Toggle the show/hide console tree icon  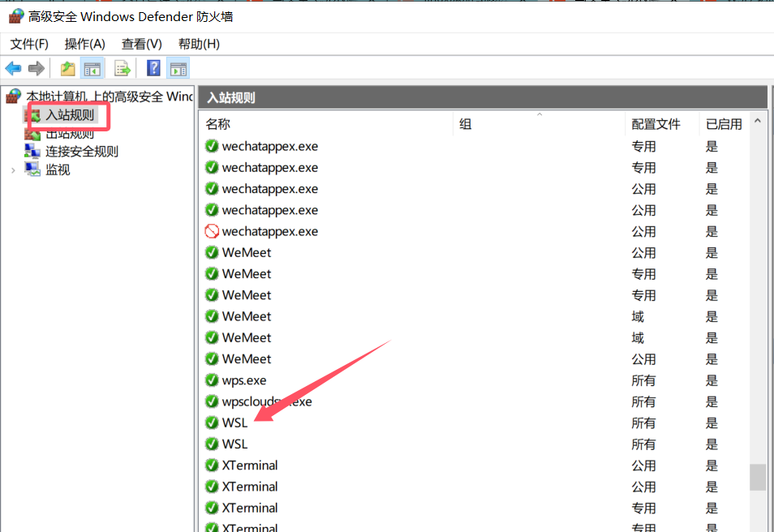[x=92, y=69]
